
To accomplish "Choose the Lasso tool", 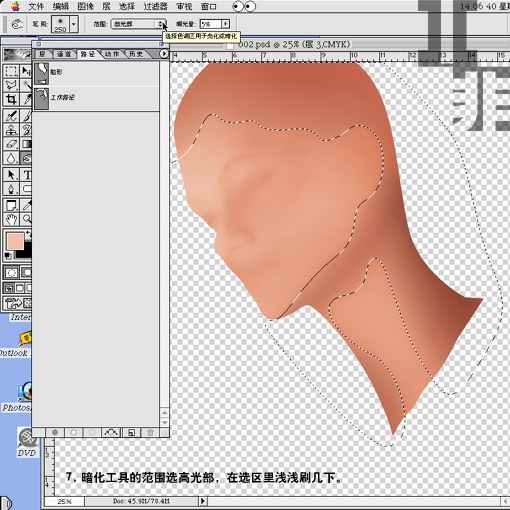I will [11, 85].
